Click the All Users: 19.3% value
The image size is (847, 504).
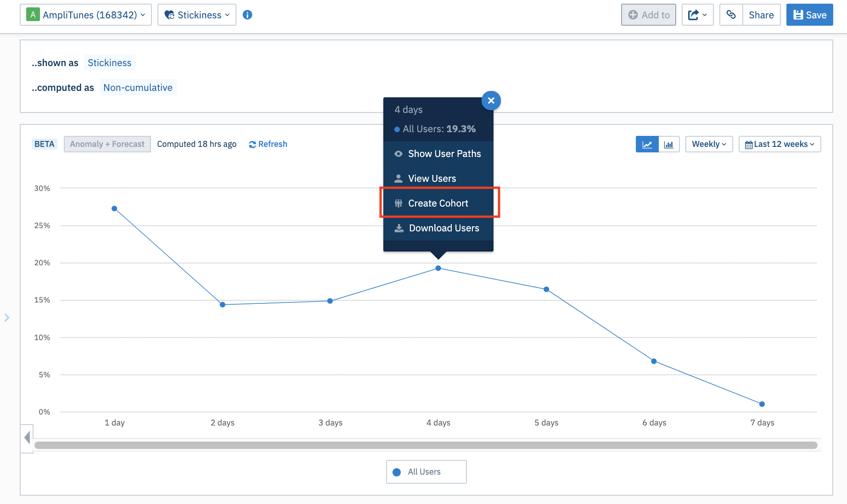coord(435,129)
